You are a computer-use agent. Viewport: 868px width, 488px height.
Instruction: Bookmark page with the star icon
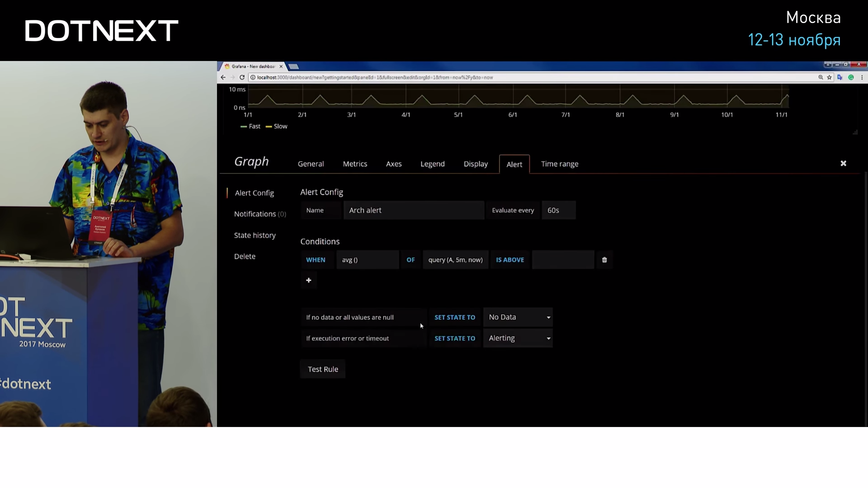(x=829, y=77)
